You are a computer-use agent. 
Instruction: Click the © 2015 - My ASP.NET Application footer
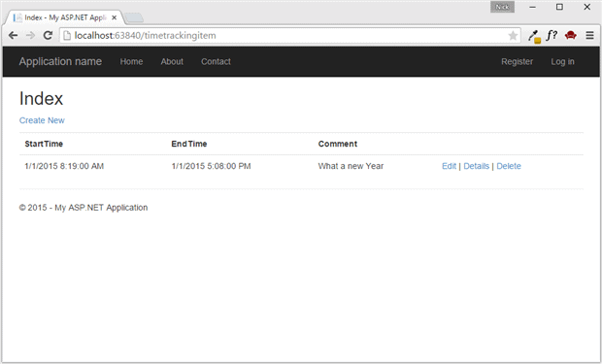pyautogui.click(x=84, y=208)
